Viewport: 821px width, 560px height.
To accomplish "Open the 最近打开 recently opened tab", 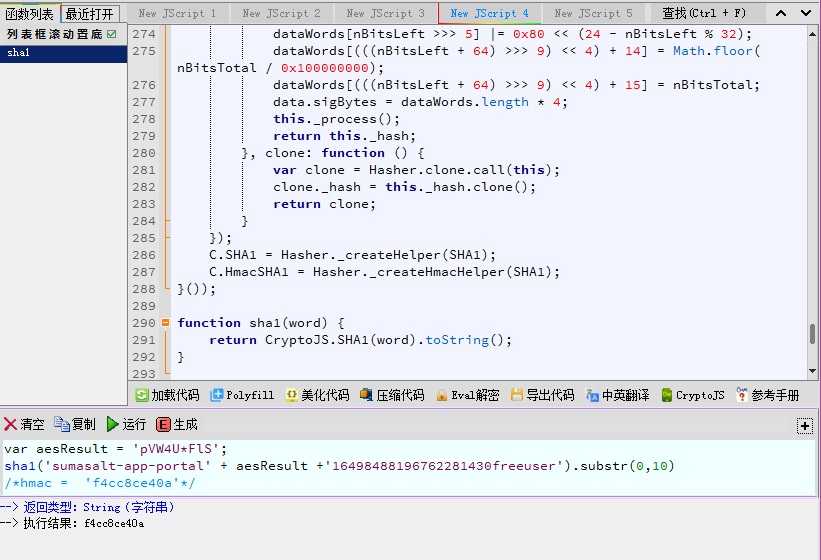I will click(90, 14).
